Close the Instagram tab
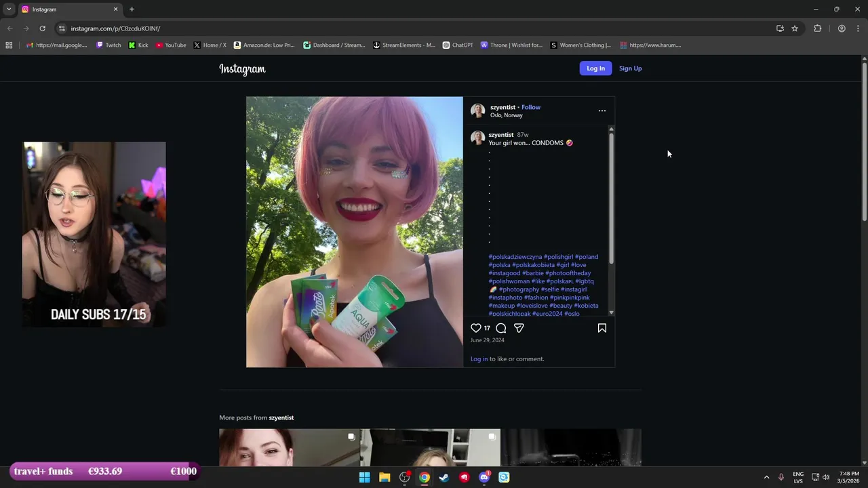Screen dimensions: 868x488 pos(115,9)
